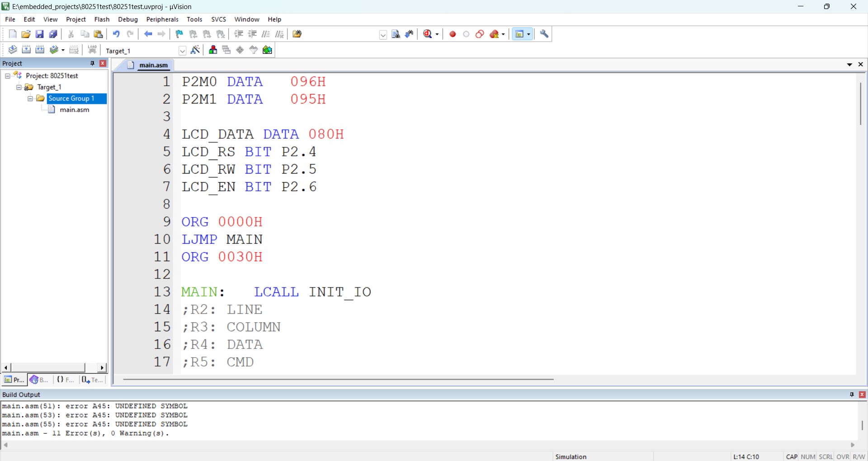
Task: Open the Configuration wrench icon
Action: (545, 34)
